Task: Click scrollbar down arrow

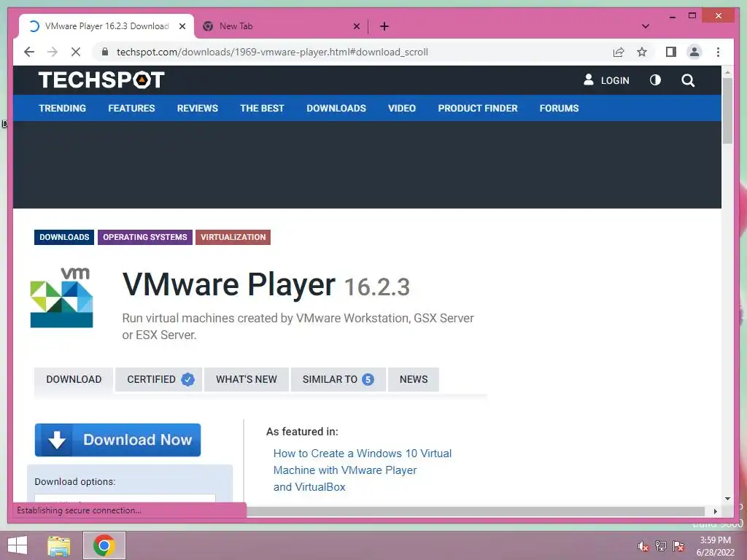Action: (x=727, y=499)
